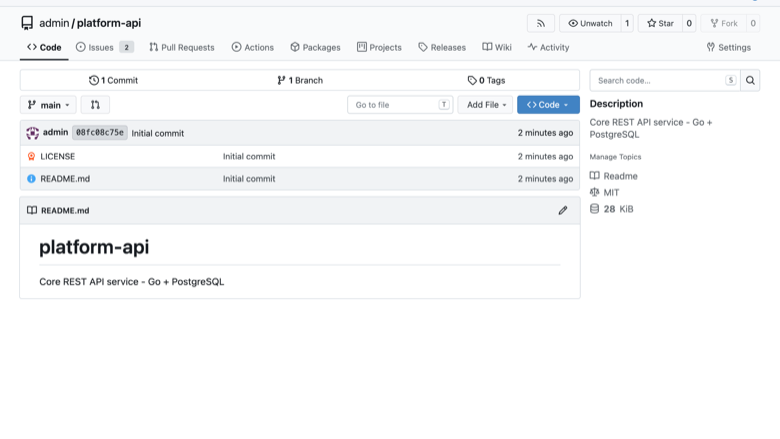Image resolution: width=780 pixels, height=439 pixels.
Task: Open the watchers count 1
Action: [627, 23]
